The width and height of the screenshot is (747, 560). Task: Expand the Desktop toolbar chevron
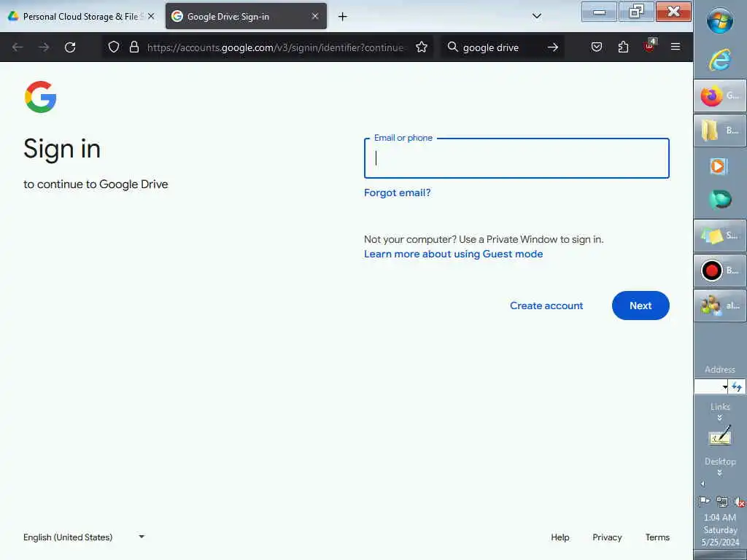(720, 472)
